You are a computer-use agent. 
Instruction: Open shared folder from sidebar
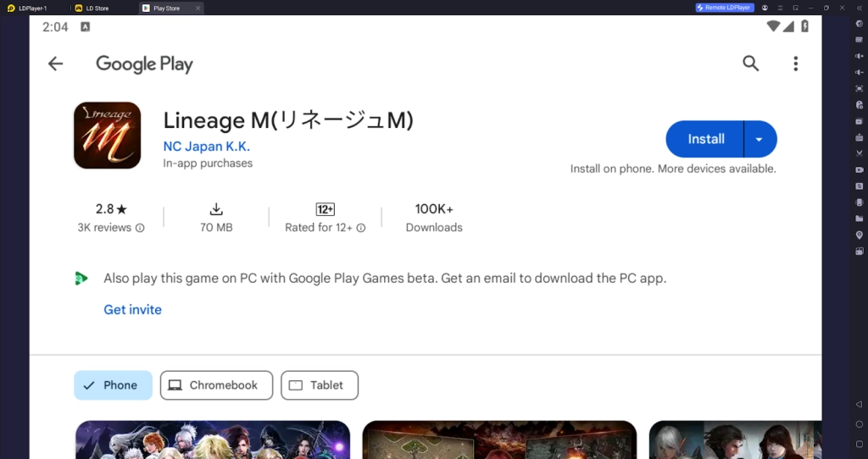tap(860, 218)
